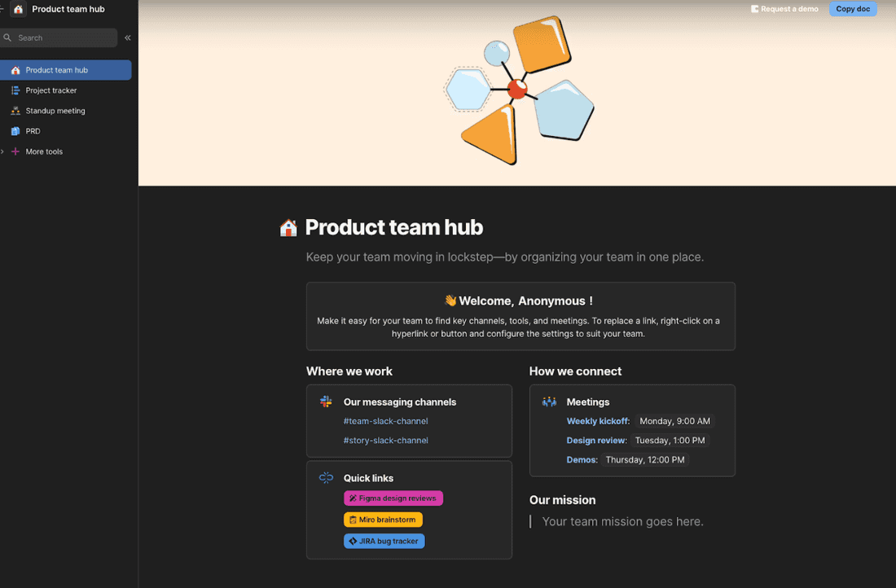Click the PRD page icon in sidebar

pyautogui.click(x=15, y=131)
